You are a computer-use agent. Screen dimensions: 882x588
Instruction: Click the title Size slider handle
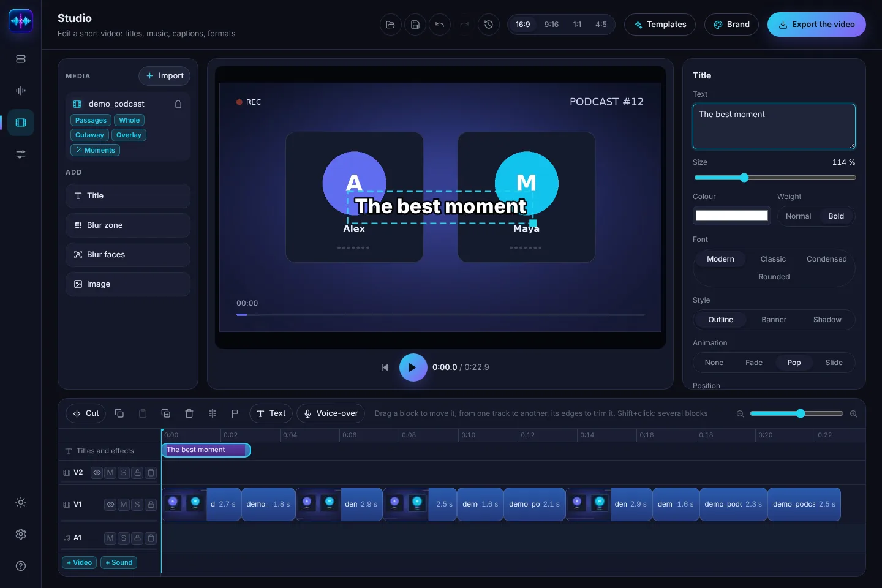point(744,178)
